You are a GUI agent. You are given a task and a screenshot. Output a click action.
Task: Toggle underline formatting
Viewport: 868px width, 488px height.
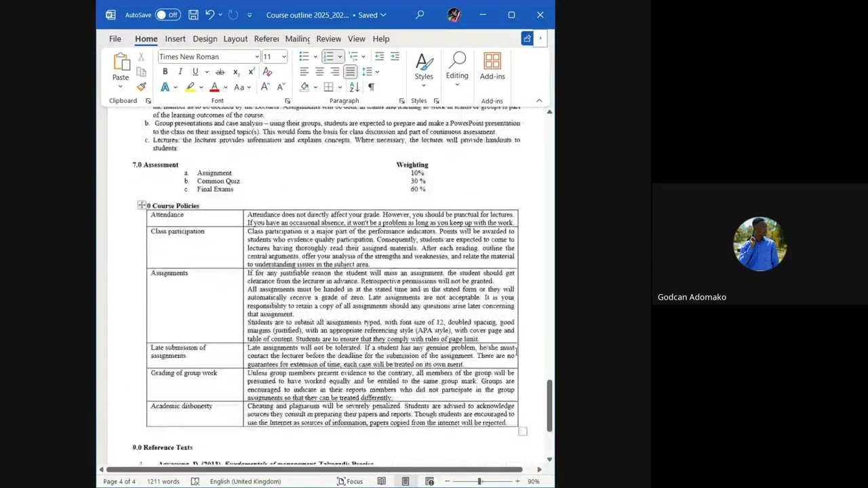195,72
